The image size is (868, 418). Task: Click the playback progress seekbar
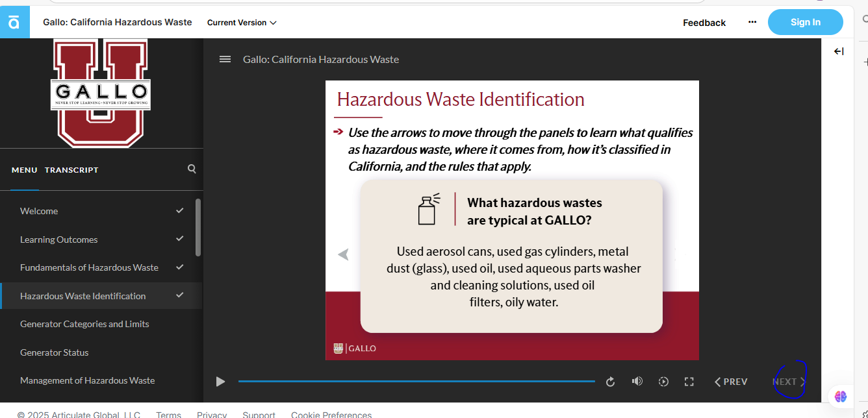pyautogui.click(x=416, y=382)
